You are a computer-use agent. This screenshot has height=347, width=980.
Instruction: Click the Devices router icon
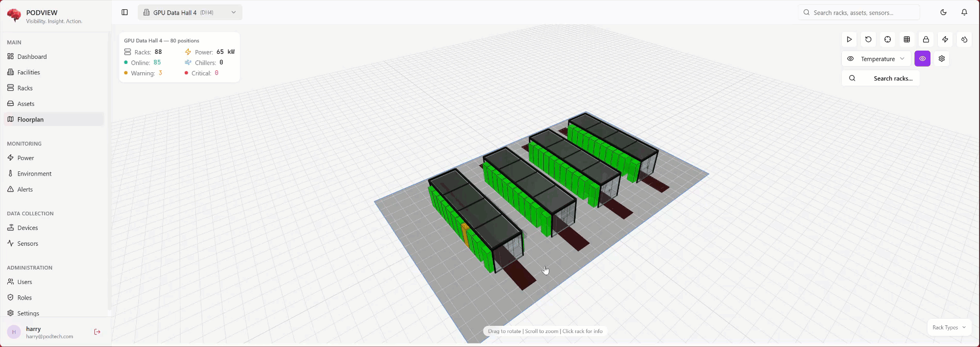click(x=10, y=228)
